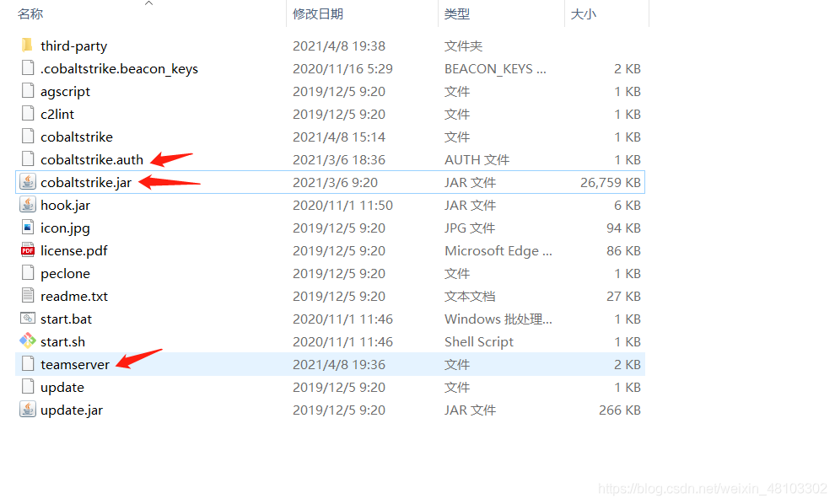The width and height of the screenshot is (835, 504).
Task: Select the license.pdf file name
Action: 74,251
